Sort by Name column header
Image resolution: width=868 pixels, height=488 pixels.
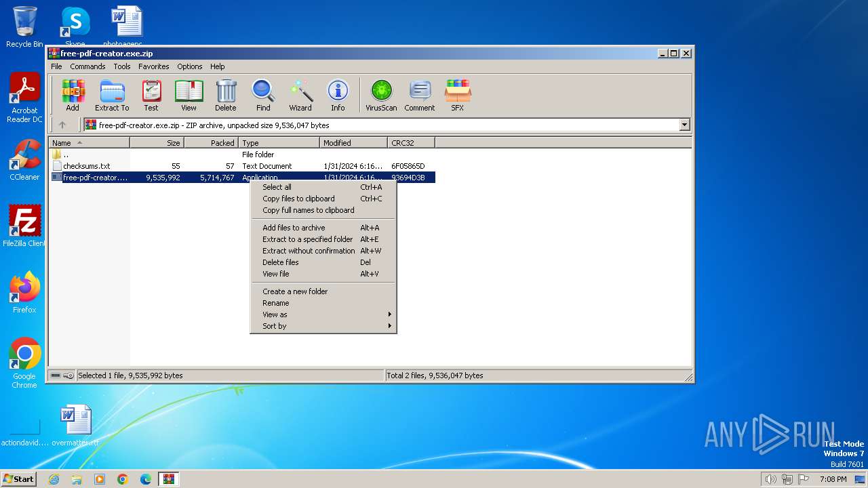[89, 142]
